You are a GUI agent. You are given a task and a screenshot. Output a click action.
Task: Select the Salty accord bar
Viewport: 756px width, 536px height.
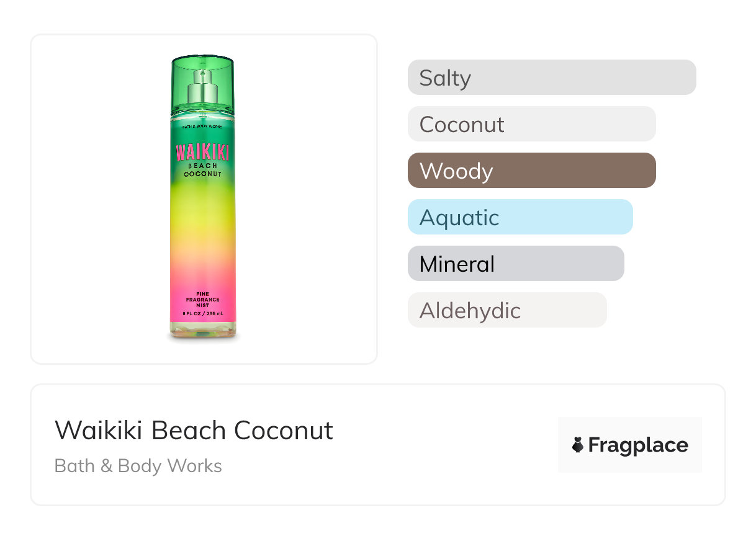click(x=551, y=78)
